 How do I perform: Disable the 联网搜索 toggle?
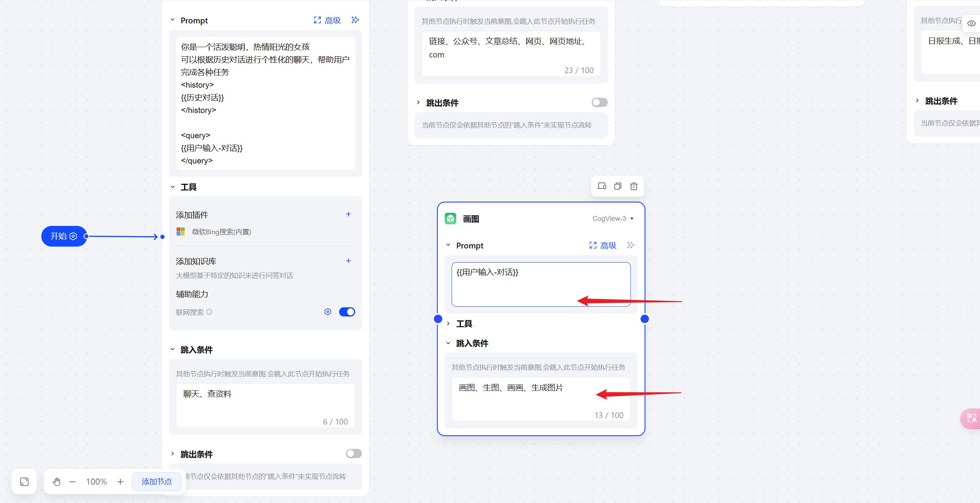tap(347, 312)
